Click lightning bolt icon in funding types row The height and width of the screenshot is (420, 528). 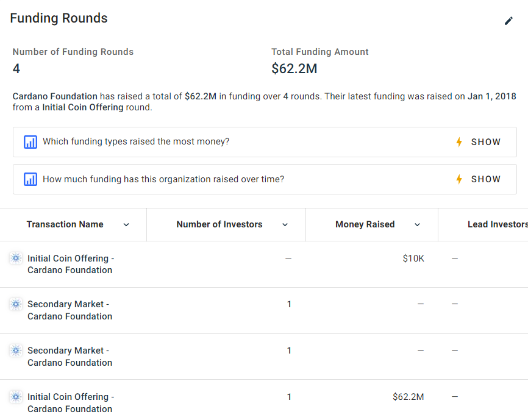(459, 142)
